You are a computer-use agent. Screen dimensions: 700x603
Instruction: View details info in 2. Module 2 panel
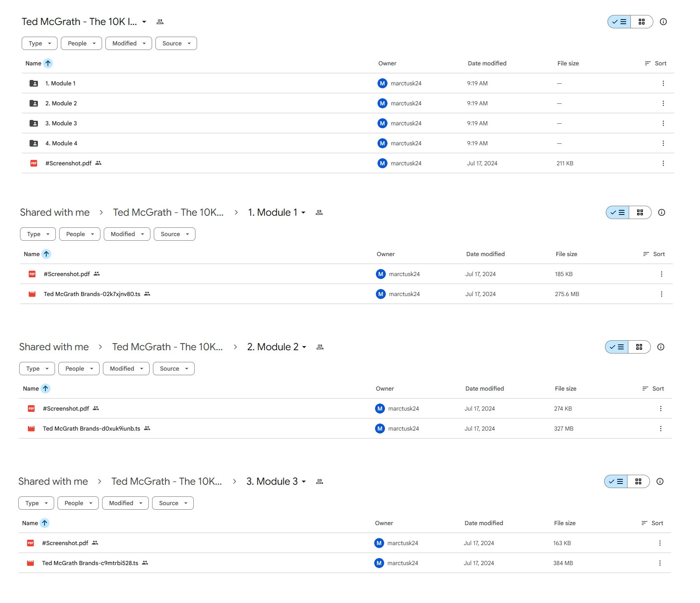661,347
